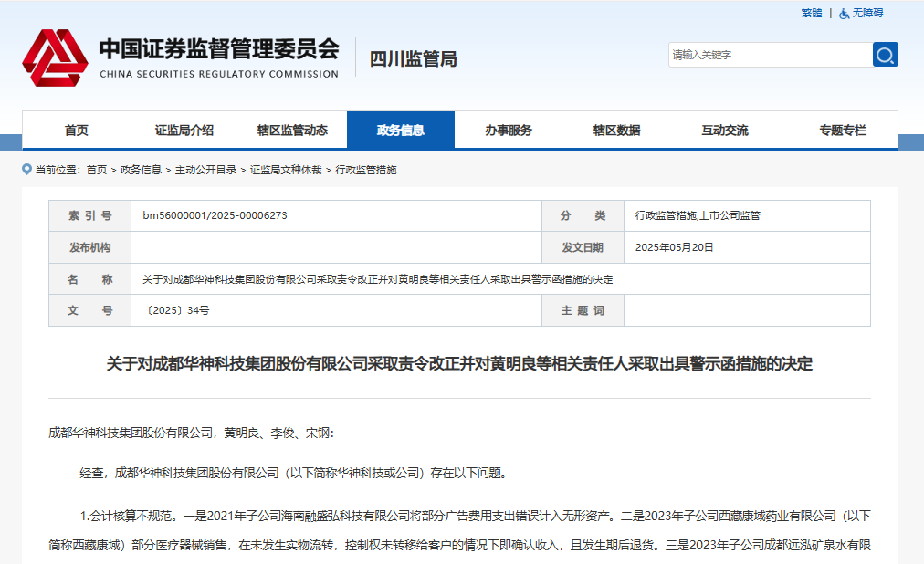Focus the keyword search input field

pos(769,55)
